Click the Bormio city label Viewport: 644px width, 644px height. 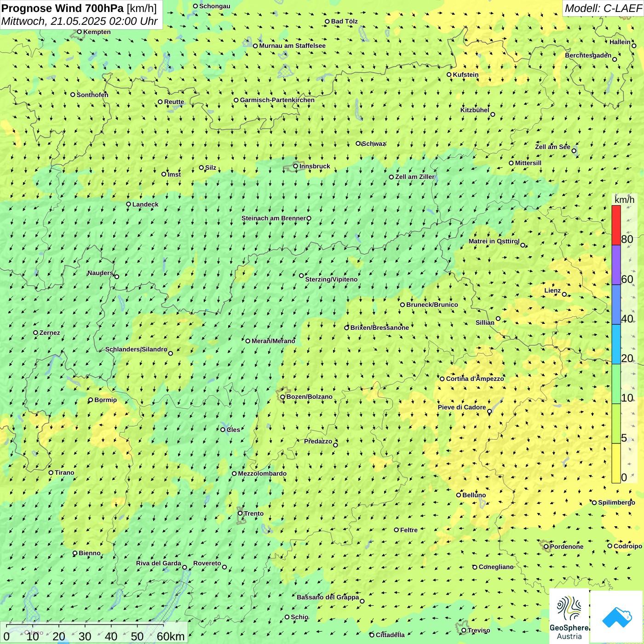coord(105,400)
